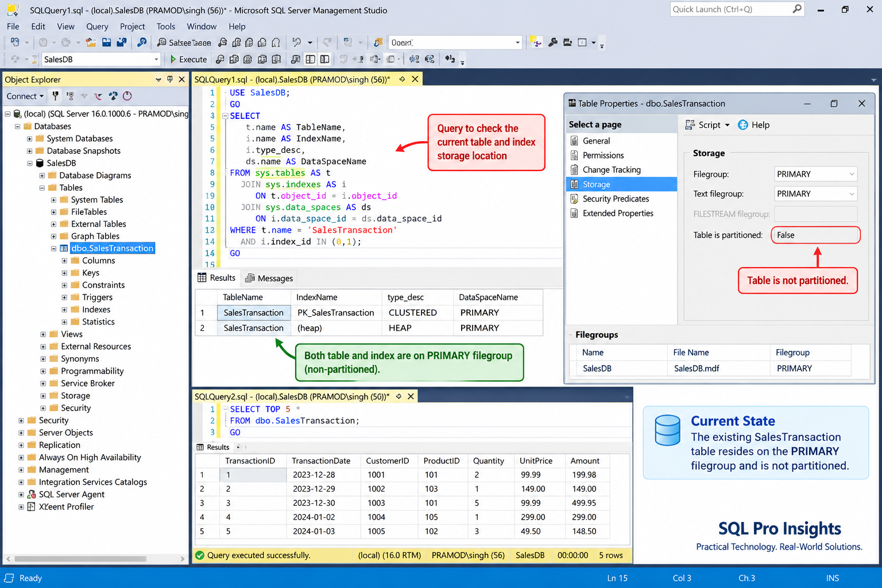Open the Tools menu
Image resolution: width=882 pixels, height=588 pixels.
click(x=165, y=26)
